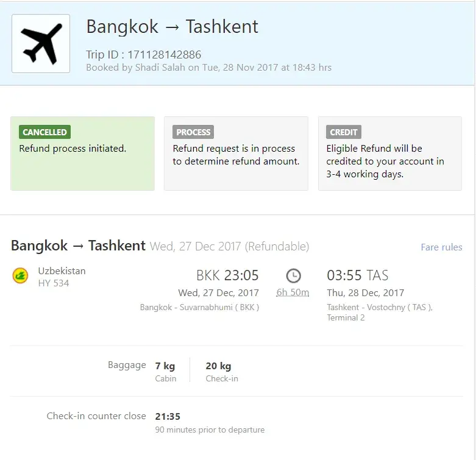Click the BKK 23:05 departure time

click(227, 275)
